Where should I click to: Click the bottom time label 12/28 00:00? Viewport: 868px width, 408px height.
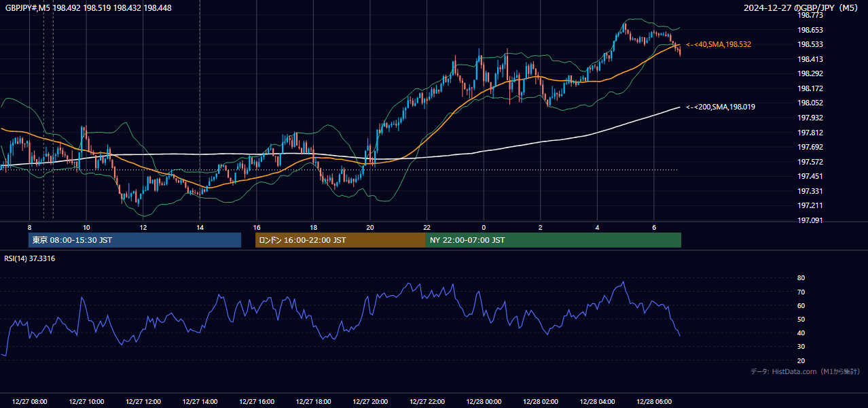[484, 402]
